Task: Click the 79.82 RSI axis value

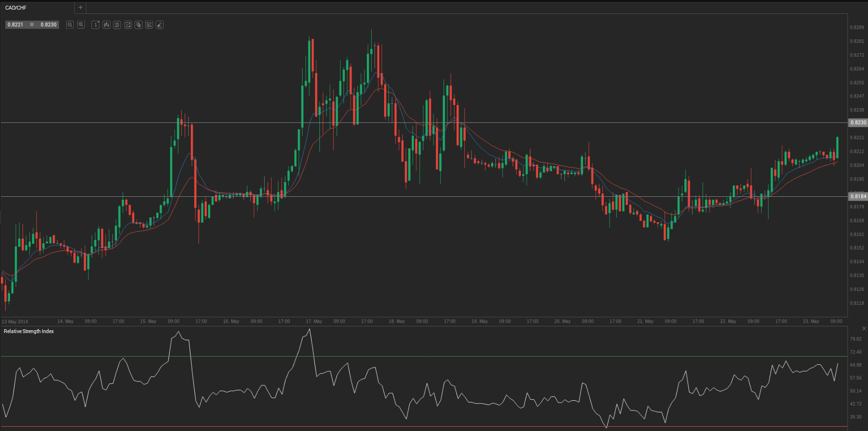Action: click(x=856, y=339)
